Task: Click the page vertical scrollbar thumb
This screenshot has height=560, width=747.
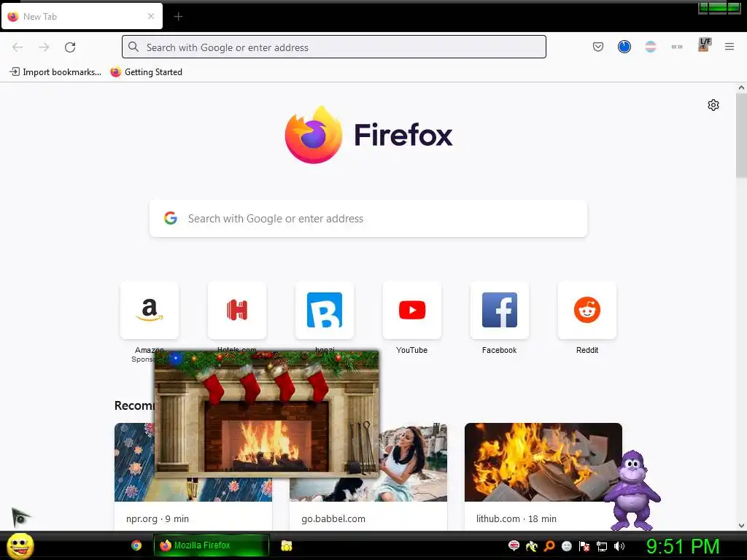Action: [741, 136]
